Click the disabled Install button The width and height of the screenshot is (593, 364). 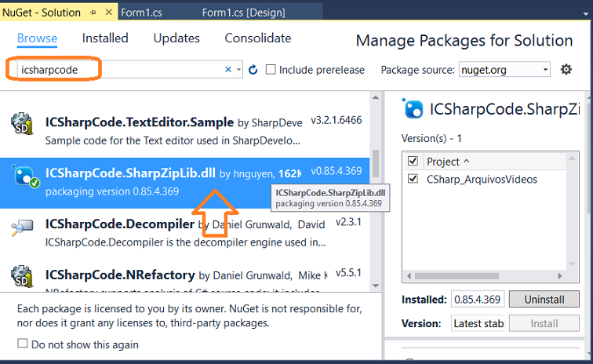[544, 323]
